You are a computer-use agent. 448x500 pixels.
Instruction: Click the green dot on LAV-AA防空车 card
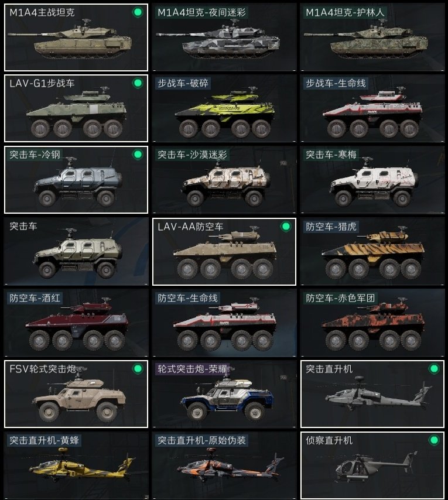[x=286, y=227]
